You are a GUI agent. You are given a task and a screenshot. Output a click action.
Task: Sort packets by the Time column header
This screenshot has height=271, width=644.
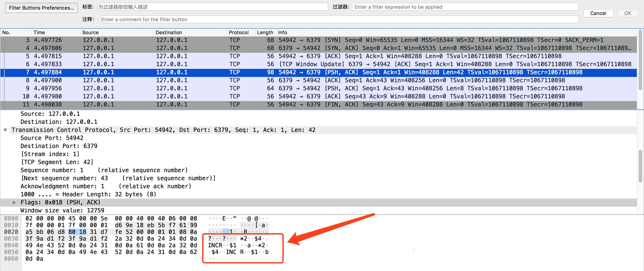click(x=39, y=32)
